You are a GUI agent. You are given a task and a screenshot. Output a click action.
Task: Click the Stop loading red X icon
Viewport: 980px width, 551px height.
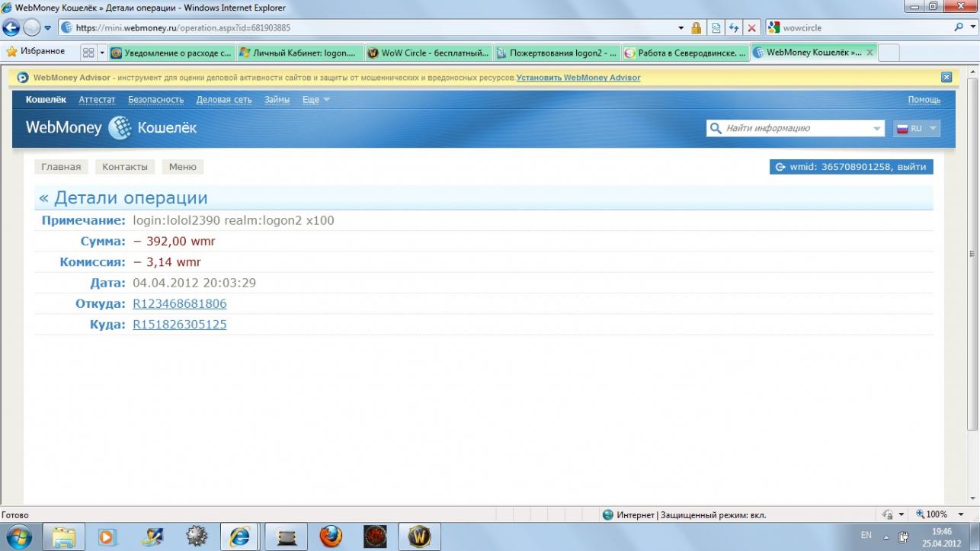[751, 28]
